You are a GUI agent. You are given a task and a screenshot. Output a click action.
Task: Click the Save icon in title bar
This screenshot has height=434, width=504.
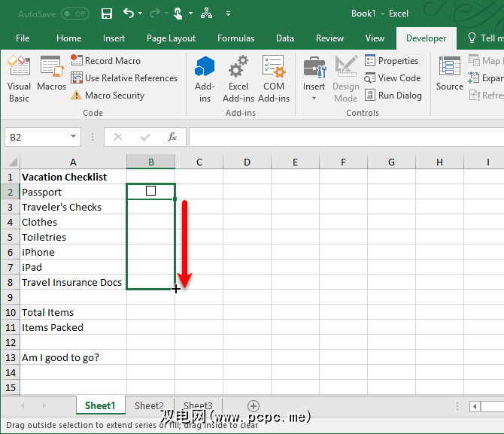106,14
